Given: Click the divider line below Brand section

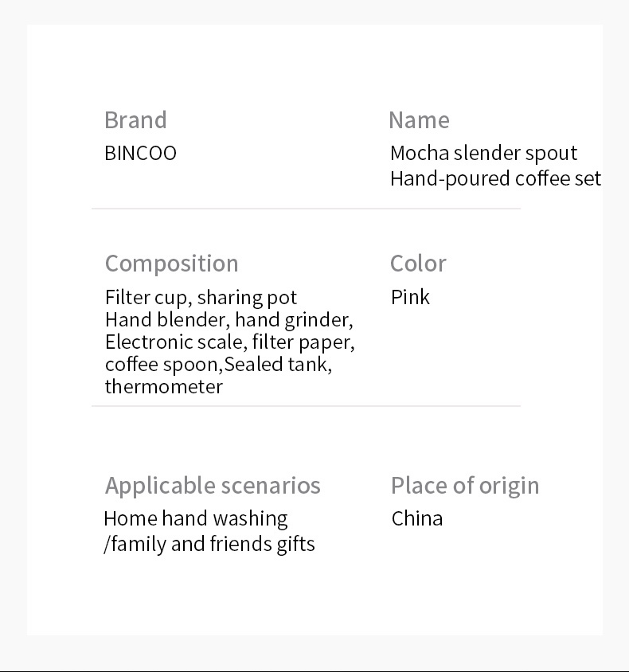Looking at the screenshot, I should [306, 209].
